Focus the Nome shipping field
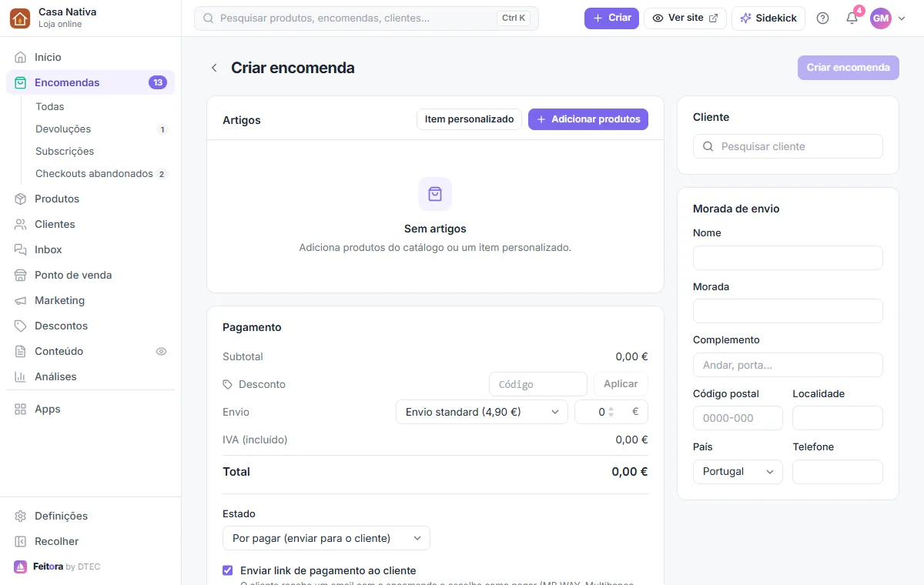This screenshot has width=924, height=585. pyautogui.click(x=788, y=258)
